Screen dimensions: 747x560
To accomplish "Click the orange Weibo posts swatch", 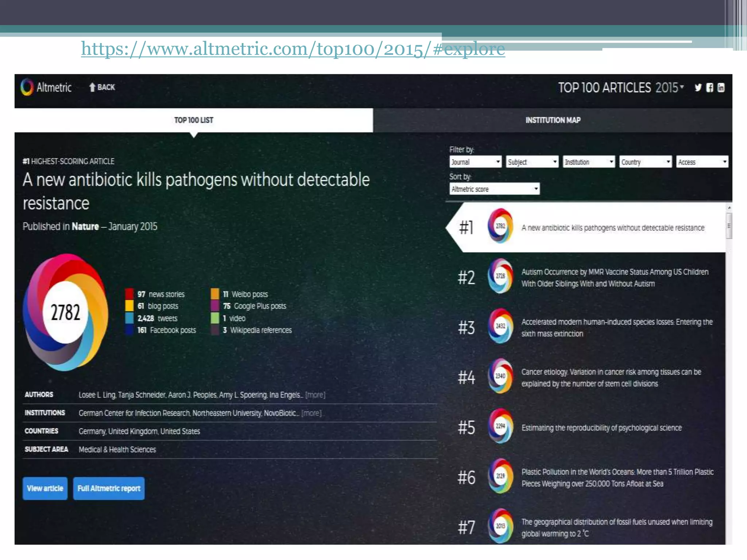I will tap(215, 294).
